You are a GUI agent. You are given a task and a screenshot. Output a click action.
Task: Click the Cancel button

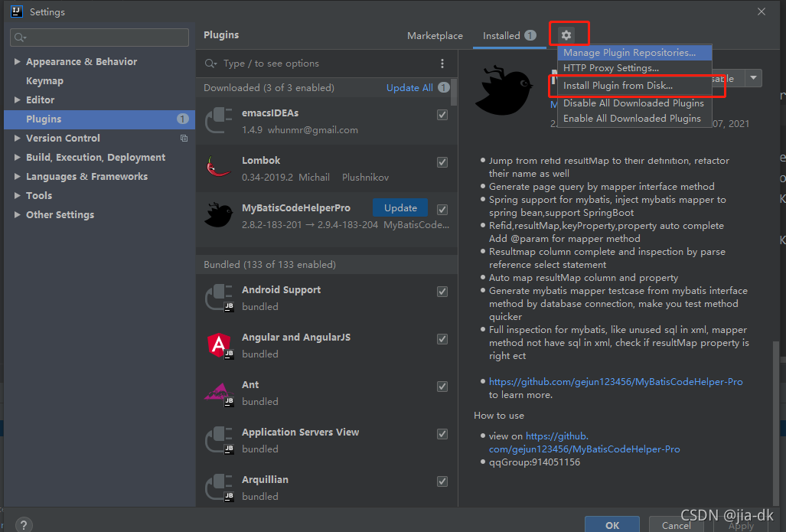[676, 524]
